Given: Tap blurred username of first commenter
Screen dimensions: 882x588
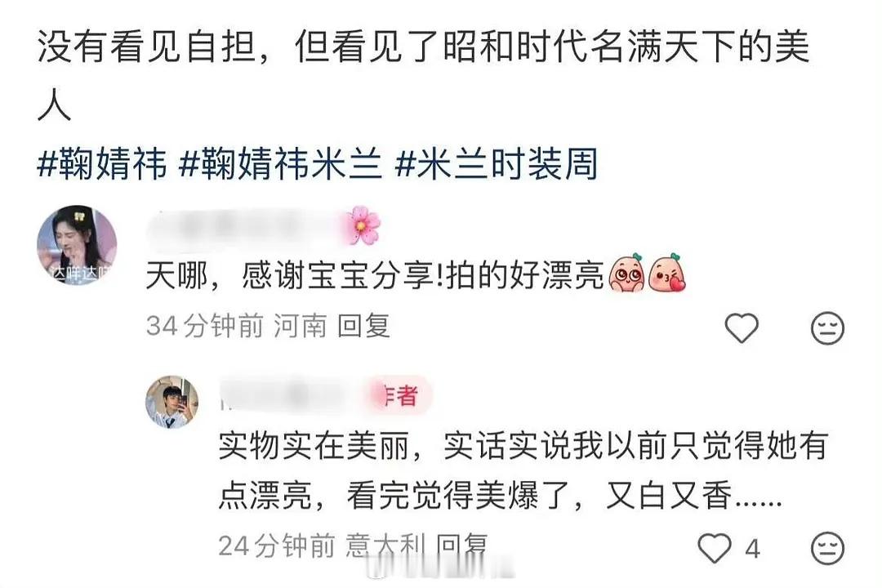Looking at the screenshot, I should tap(246, 227).
